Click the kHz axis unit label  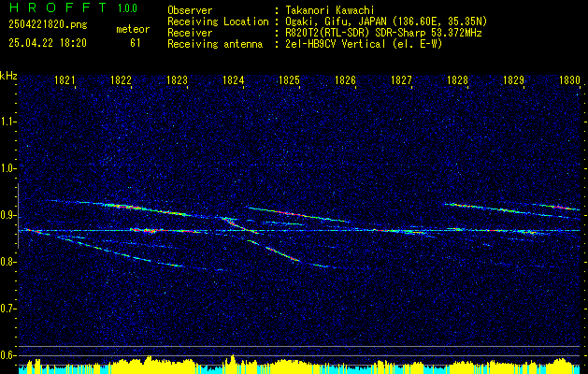[x=8, y=76]
